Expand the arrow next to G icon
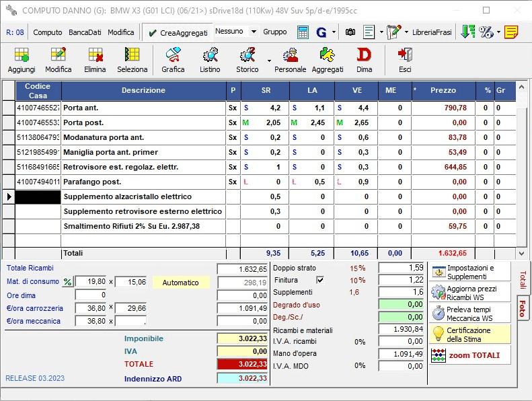Image resolution: width=532 pixels, height=401 pixels. pyautogui.click(x=334, y=32)
